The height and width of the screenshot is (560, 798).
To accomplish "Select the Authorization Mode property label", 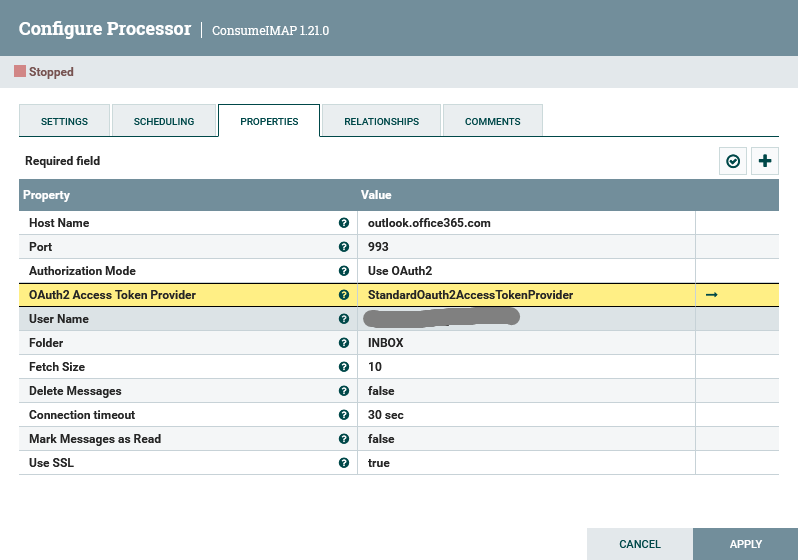I will (x=82, y=271).
